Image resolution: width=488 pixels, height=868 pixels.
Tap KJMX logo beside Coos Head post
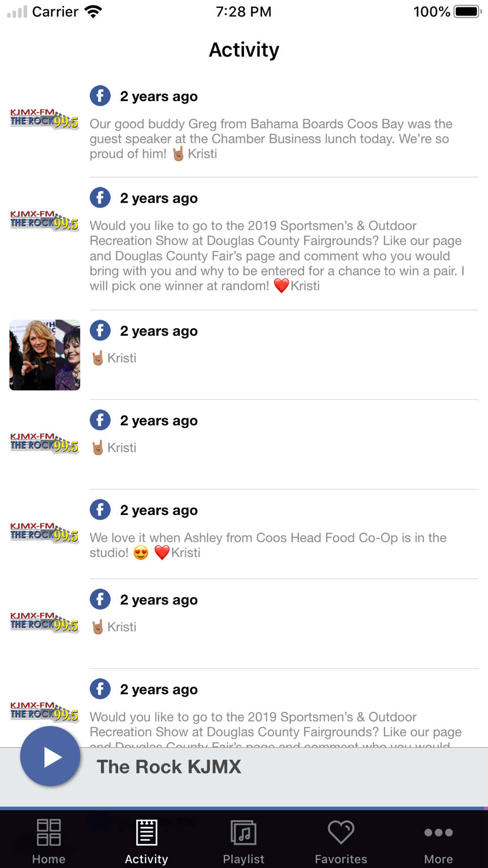pyautogui.click(x=44, y=533)
